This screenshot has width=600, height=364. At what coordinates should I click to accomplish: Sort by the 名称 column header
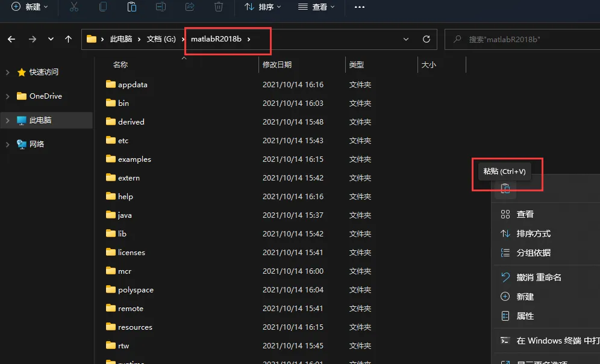point(120,64)
